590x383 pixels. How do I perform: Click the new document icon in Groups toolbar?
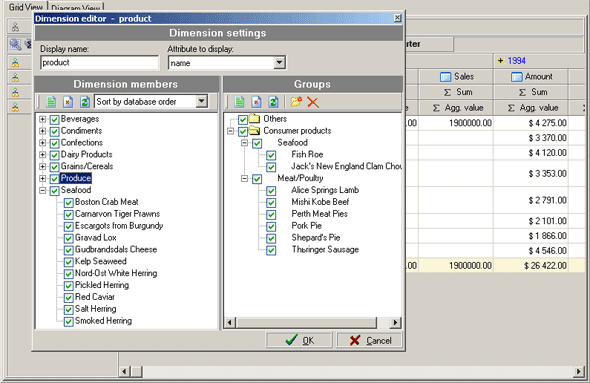[x=239, y=102]
